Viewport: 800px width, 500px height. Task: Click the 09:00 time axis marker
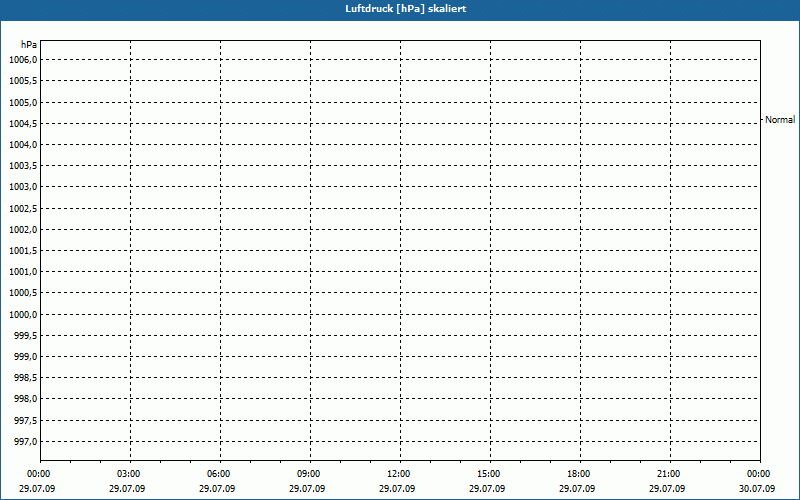pos(309,474)
